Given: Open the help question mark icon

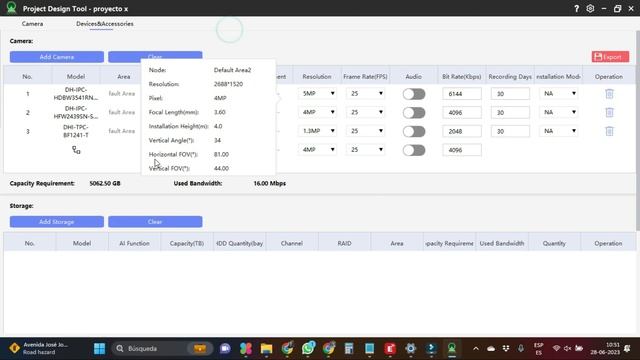Looking at the screenshot, I should coord(576,8).
